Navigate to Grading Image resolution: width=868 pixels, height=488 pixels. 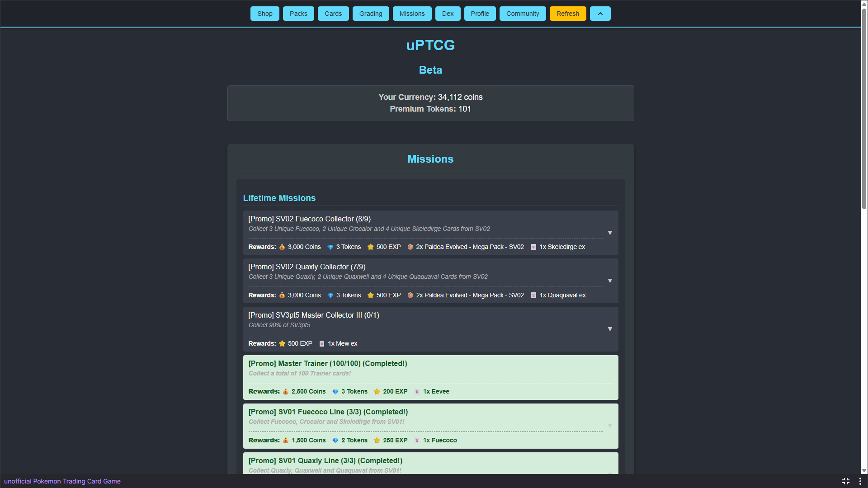coord(371,14)
